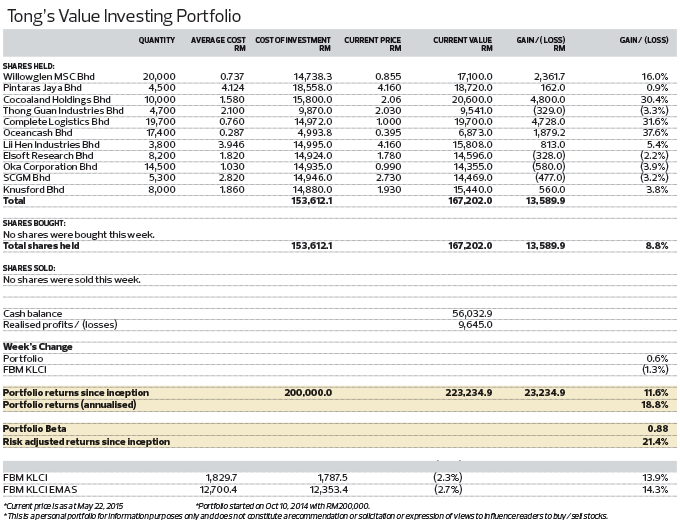Select the title 'Tong's Value Investing Portfolio'
Image resolution: width=680 pixels, height=528 pixels.
pyautogui.click(x=124, y=16)
